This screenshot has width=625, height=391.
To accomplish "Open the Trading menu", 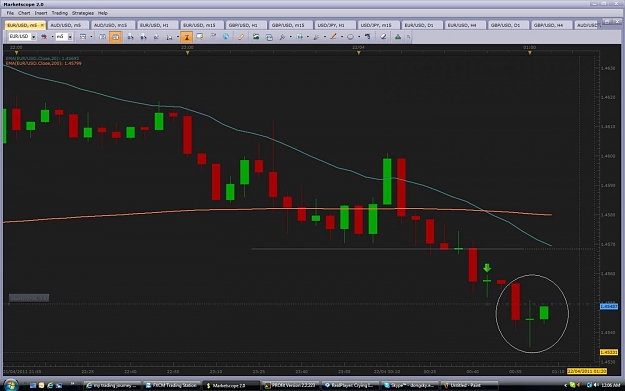I will coord(59,13).
